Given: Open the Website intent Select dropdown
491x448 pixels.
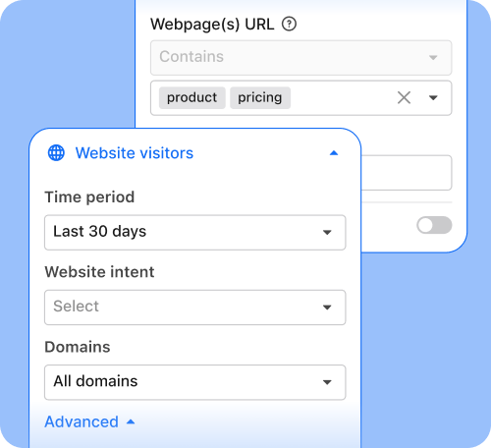Looking at the screenshot, I should coord(195,308).
